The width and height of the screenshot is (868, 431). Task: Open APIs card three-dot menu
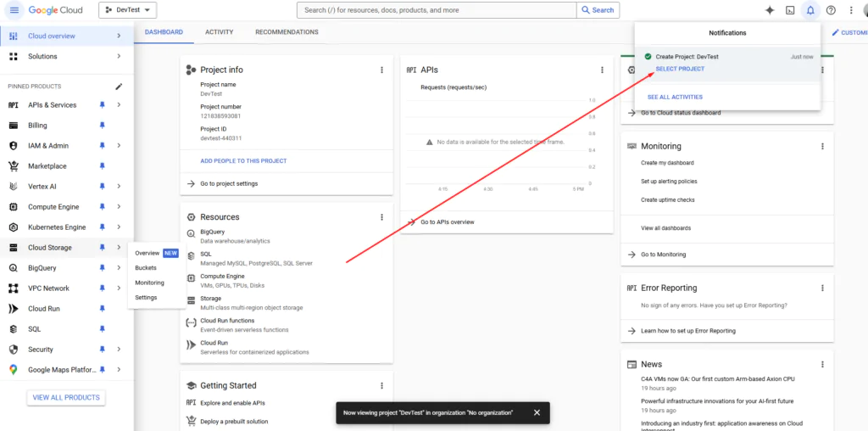[x=602, y=70]
